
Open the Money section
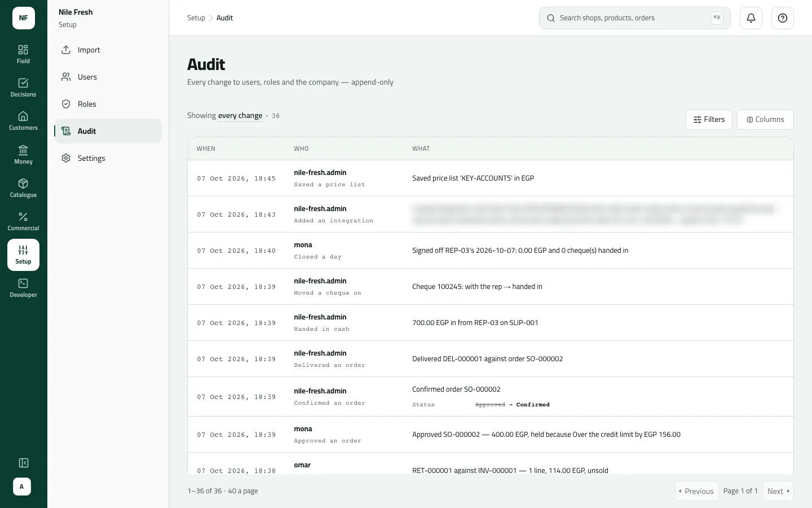23,155
